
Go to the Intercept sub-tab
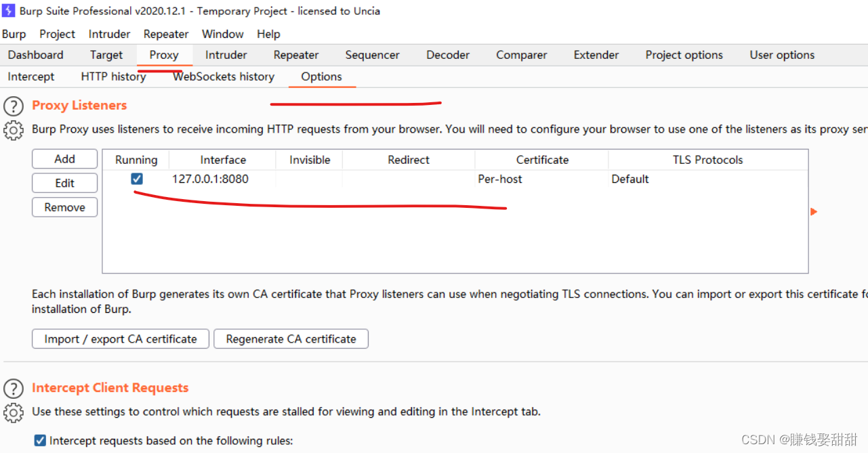click(x=31, y=77)
